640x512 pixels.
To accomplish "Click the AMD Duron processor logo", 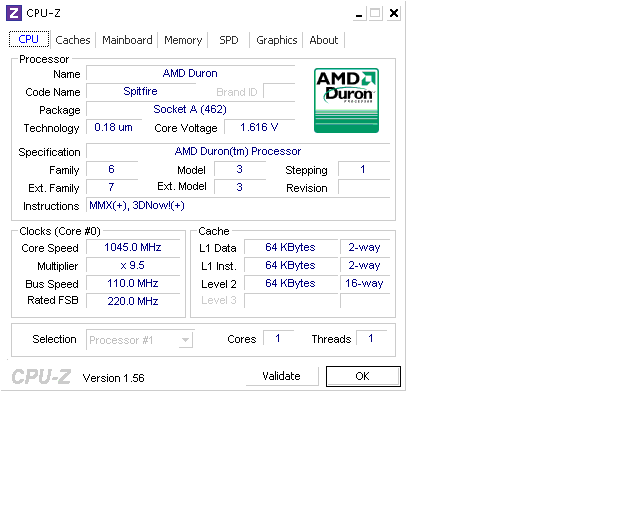I will 346,100.
